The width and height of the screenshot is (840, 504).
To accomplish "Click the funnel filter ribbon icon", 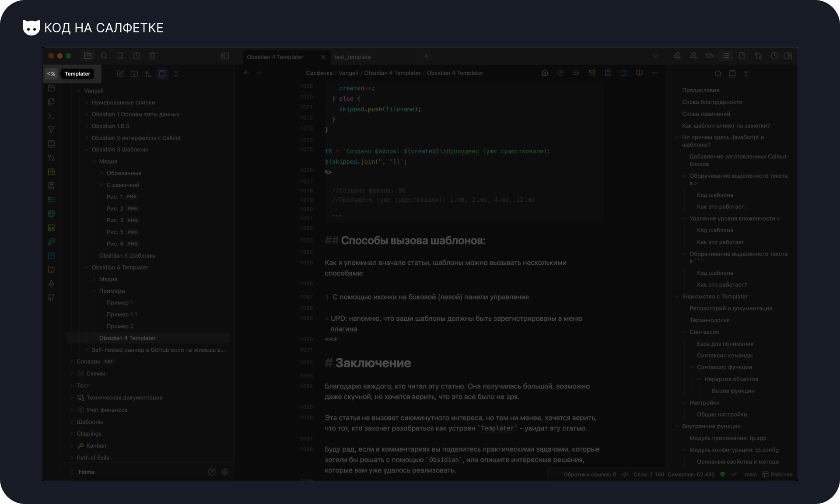I will point(51,130).
